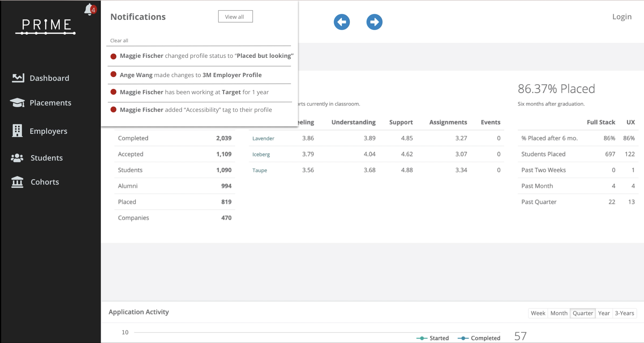The height and width of the screenshot is (343, 644).
Task: Click the Placements graduation cap icon
Action: (17, 103)
